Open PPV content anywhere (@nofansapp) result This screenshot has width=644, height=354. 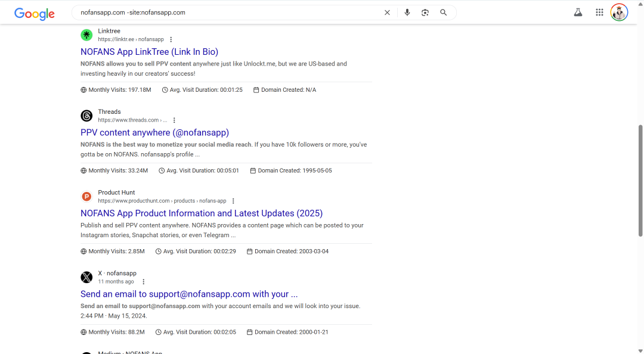point(154,133)
